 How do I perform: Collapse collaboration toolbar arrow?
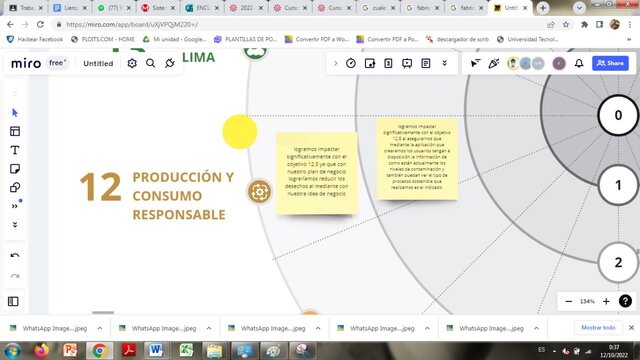tap(336, 63)
